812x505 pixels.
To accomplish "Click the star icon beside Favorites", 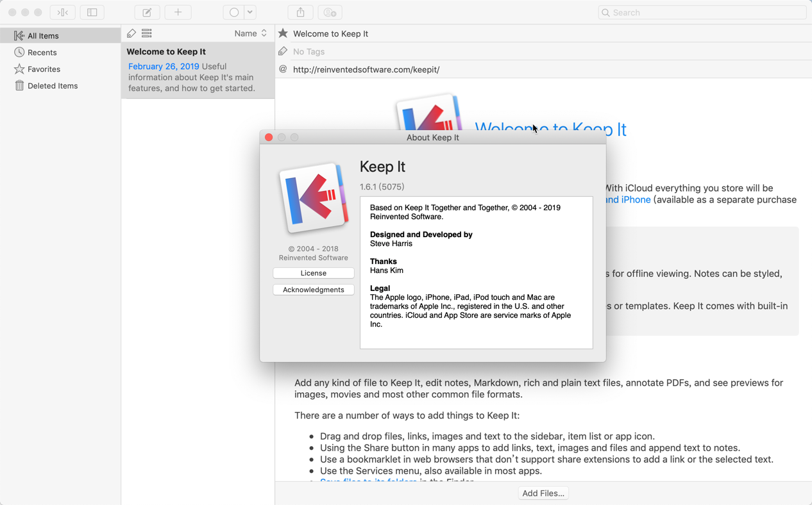I will pos(19,69).
